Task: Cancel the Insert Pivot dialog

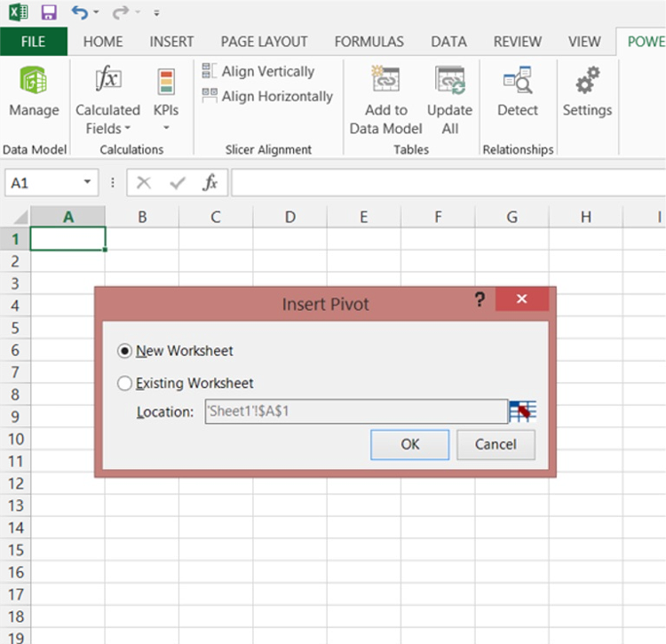Action: click(x=496, y=444)
